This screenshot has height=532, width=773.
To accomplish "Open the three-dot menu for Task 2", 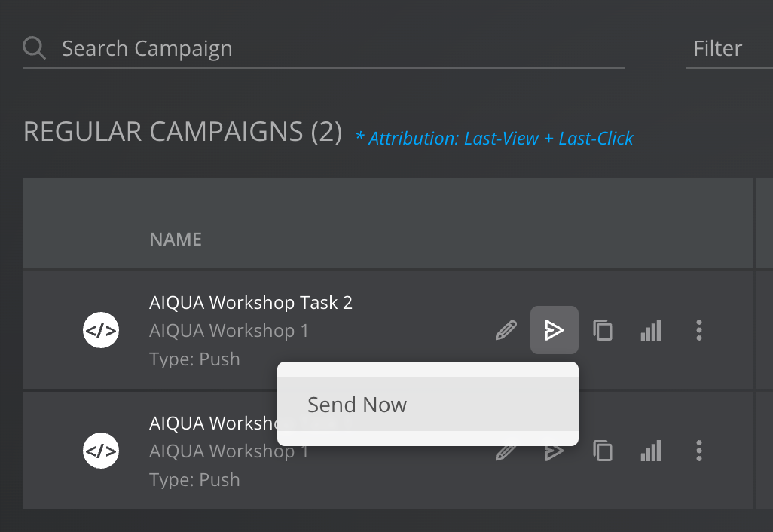I will point(698,329).
